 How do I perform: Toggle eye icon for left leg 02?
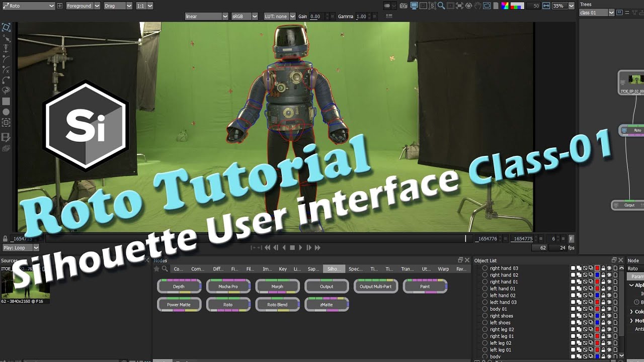pos(609,343)
